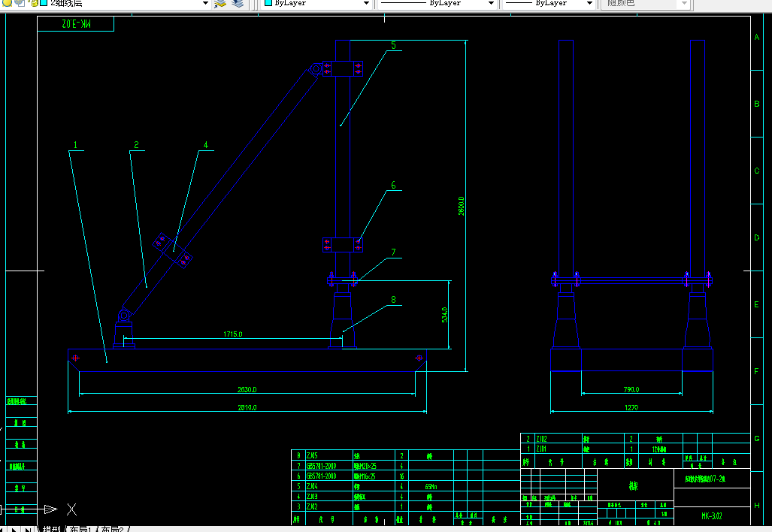Viewport: 772px width, 532px height.
Task: Click the last-tab navigation arrow
Action: 28,530
